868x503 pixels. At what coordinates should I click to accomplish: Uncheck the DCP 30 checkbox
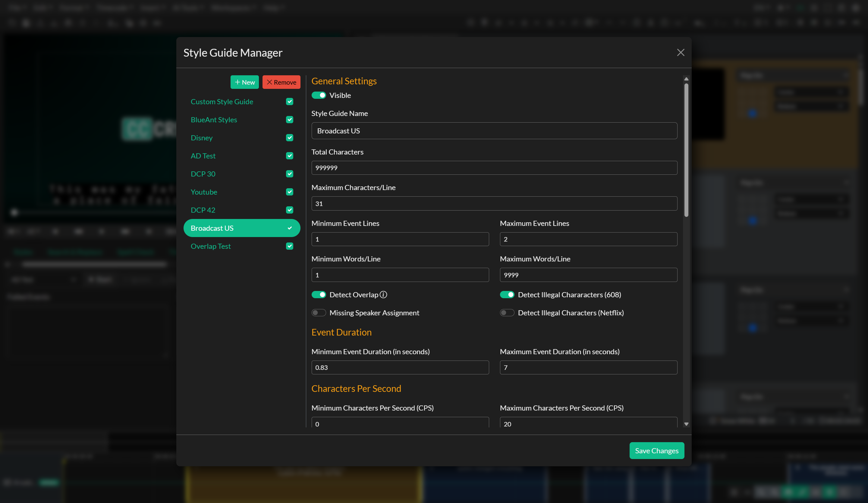[290, 174]
